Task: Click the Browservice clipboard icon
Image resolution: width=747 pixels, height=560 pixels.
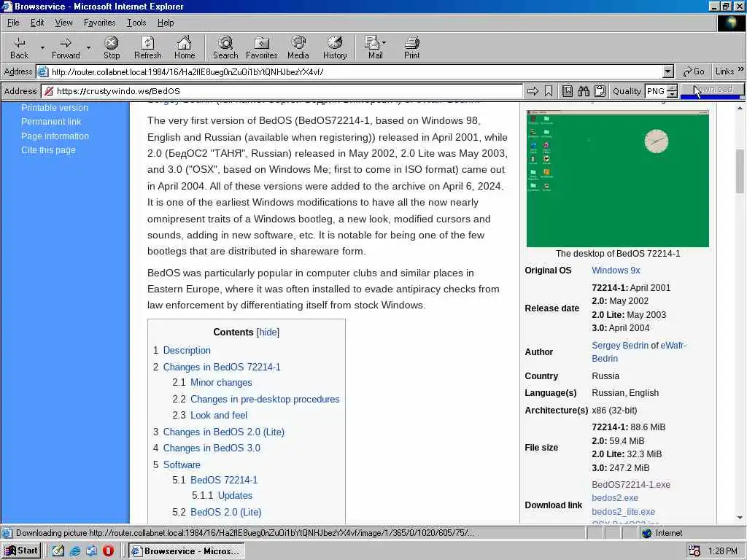Action: [600, 91]
